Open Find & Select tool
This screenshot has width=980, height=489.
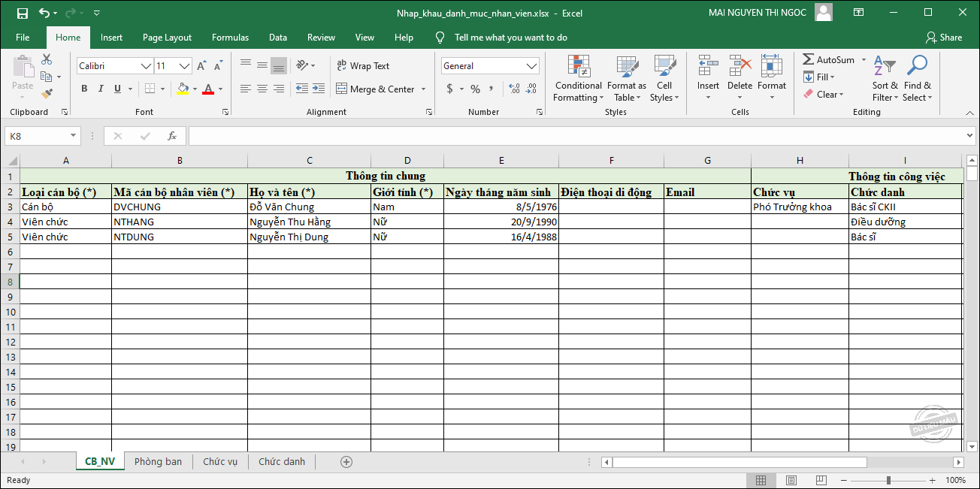pos(917,79)
